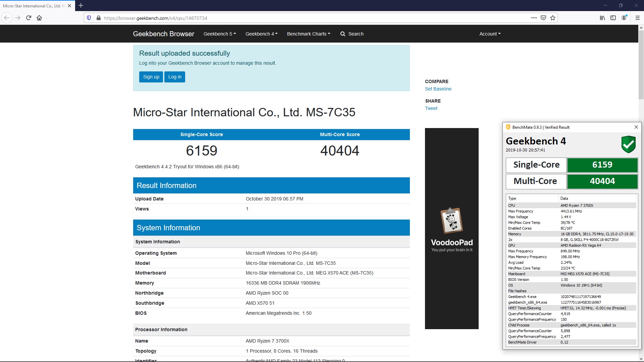Click the Sign up button

151,77
